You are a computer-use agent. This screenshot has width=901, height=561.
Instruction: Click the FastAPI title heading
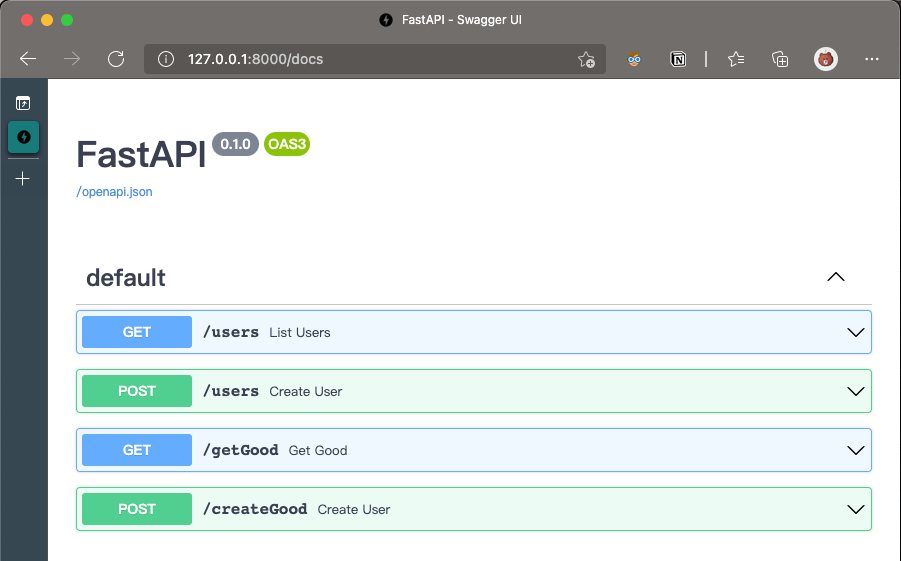point(141,154)
